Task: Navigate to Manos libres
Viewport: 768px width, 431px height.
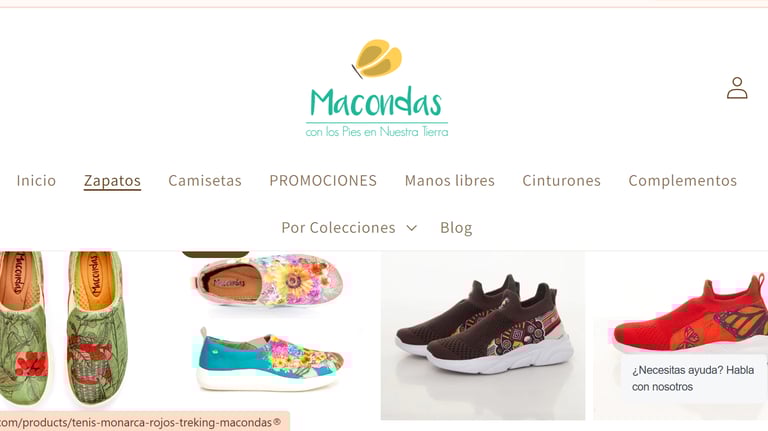Action: coord(450,181)
